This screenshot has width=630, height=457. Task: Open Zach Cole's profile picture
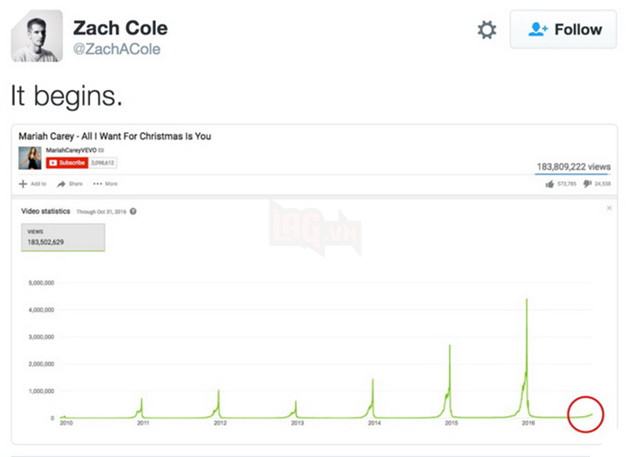[37, 36]
